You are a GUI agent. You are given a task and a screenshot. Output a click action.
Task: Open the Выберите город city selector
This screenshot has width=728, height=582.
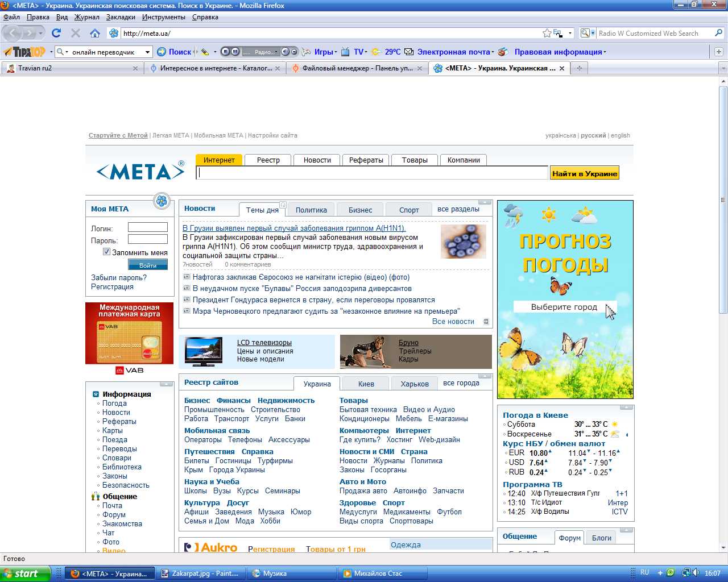tap(564, 307)
